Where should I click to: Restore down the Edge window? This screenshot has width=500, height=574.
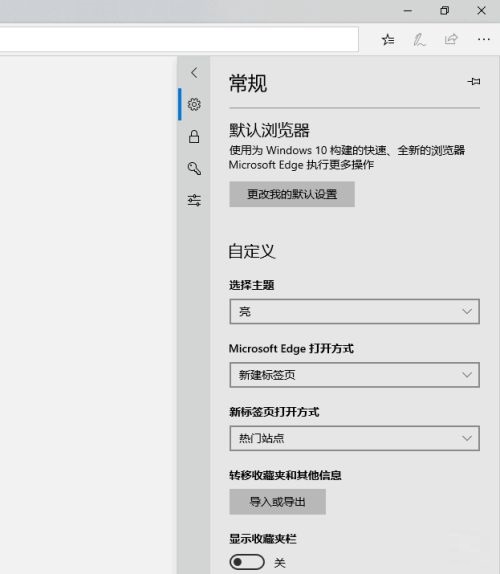click(444, 11)
